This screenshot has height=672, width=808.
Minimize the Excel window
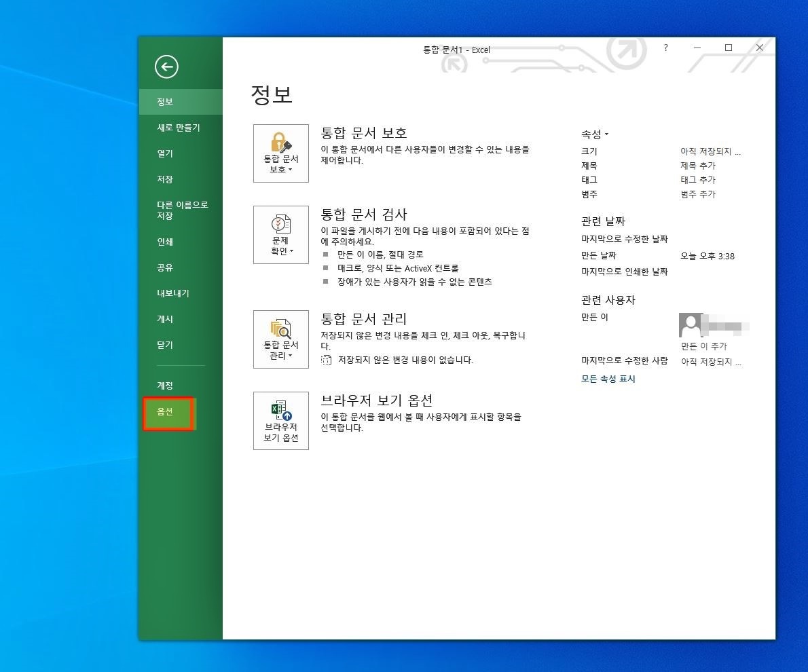(697, 48)
